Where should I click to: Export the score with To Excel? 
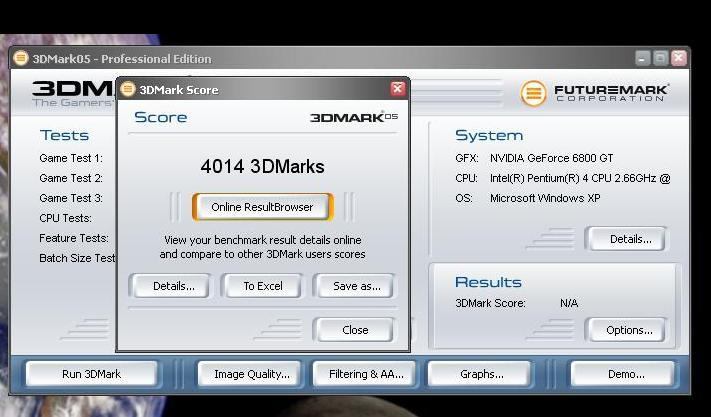(263, 286)
